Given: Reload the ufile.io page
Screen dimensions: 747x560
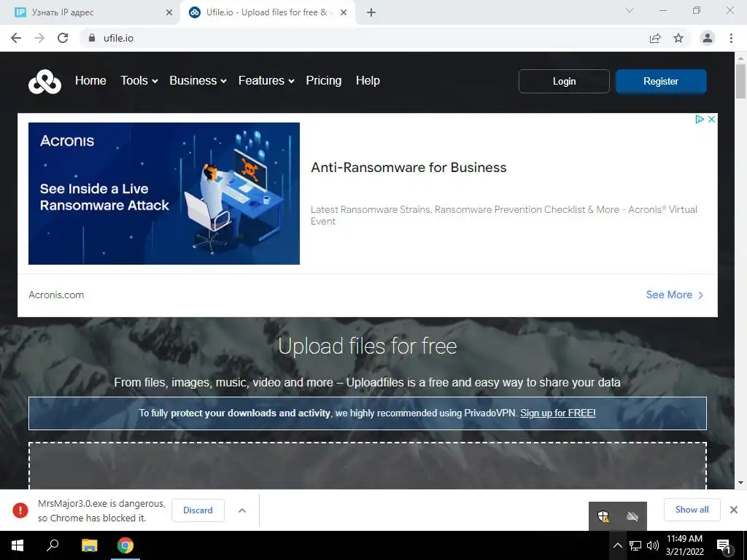Looking at the screenshot, I should click(x=63, y=38).
